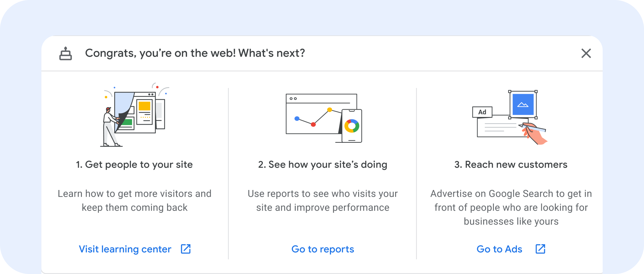Image resolution: width=644 pixels, height=274 pixels.
Task: Click the donut chart on phone graphic
Action: click(352, 126)
